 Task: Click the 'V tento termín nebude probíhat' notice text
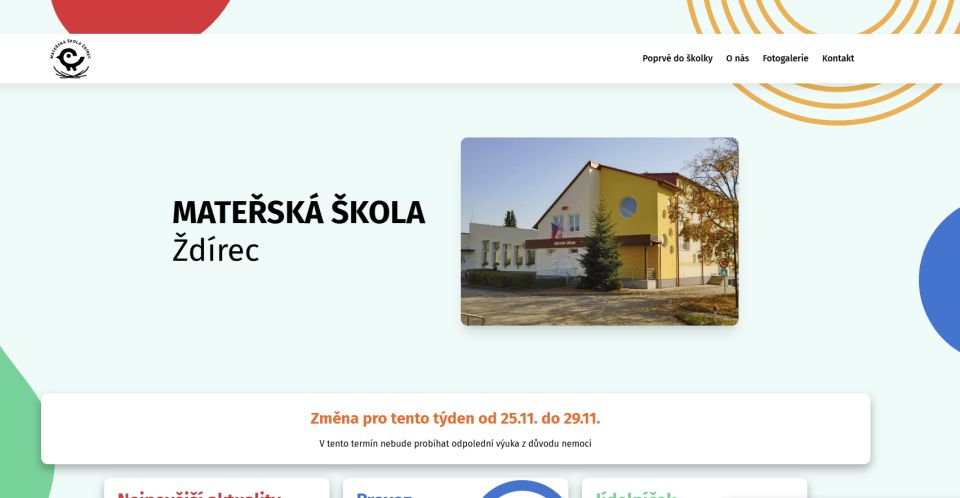pos(455,443)
